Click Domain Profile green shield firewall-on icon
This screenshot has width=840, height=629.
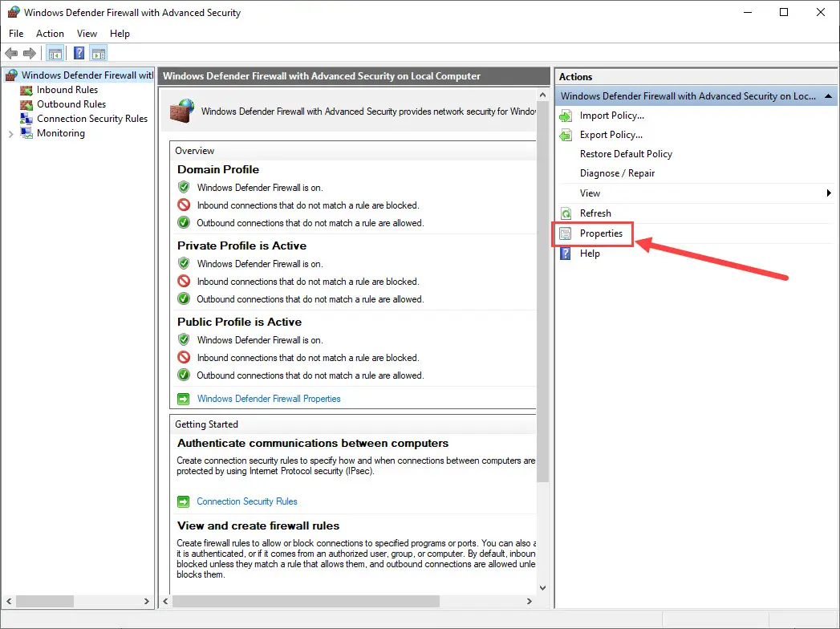pos(184,188)
